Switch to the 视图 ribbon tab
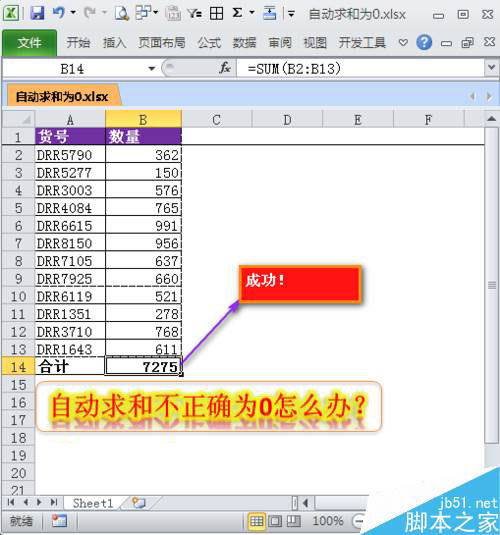The height and width of the screenshot is (535, 500). 315,43
